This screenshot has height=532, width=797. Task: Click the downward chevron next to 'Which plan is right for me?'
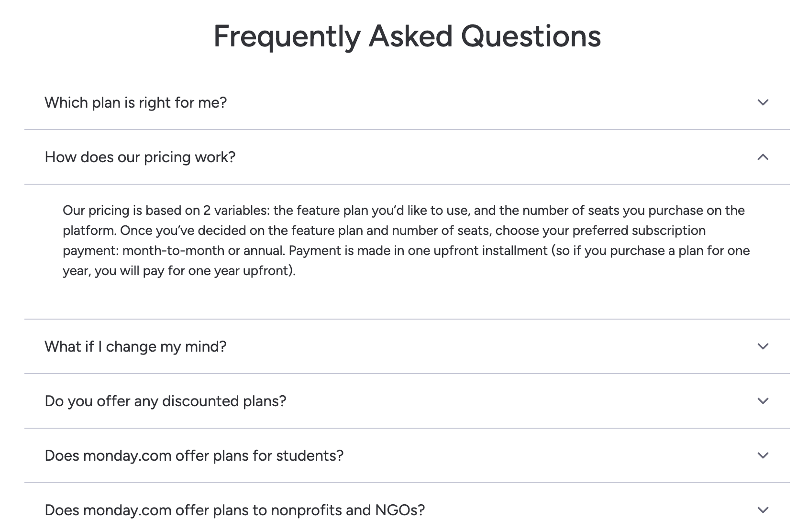click(764, 102)
